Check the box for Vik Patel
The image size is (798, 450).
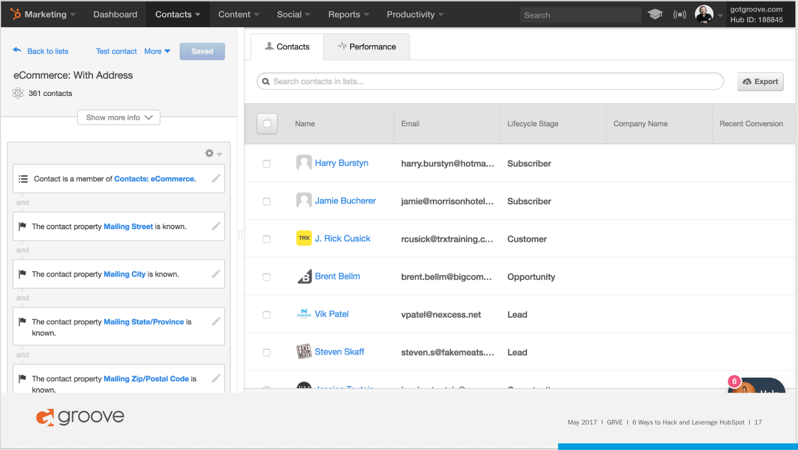click(x=266, y=315)
